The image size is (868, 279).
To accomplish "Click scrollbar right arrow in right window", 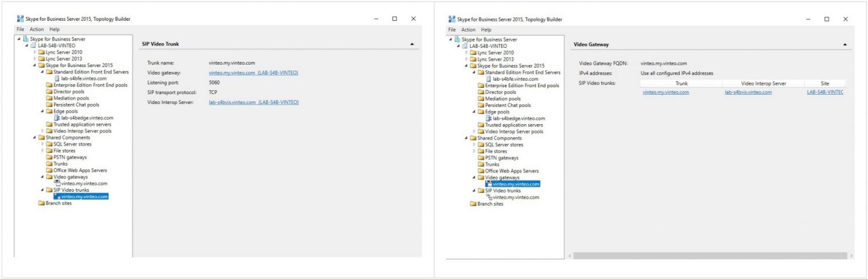I will [x=851, y=255].
